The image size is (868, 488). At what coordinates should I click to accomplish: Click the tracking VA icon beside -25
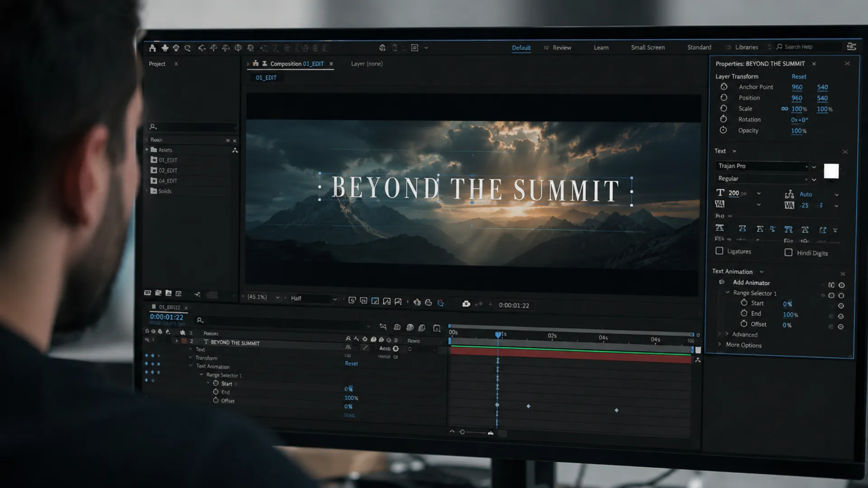(x=789, y=206)
